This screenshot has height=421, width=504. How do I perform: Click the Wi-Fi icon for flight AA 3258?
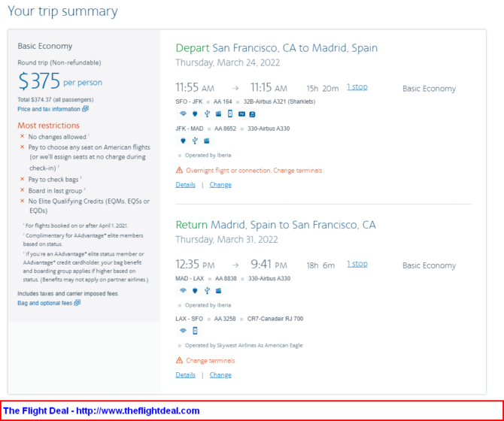[183, 331]
